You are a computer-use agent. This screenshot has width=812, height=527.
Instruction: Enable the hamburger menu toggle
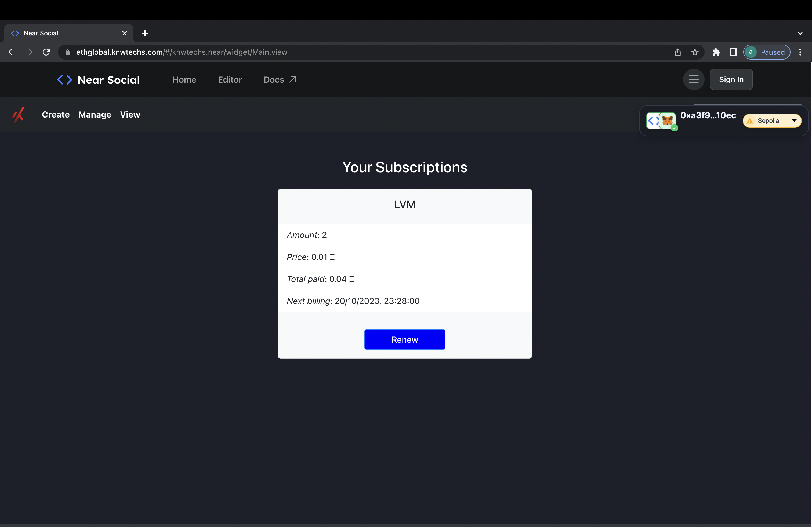(694, 79)
